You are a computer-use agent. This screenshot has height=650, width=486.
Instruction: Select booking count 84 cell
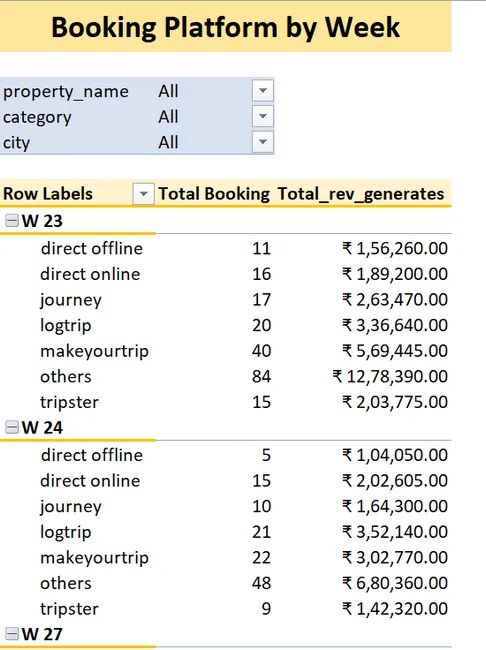(261, 376)
